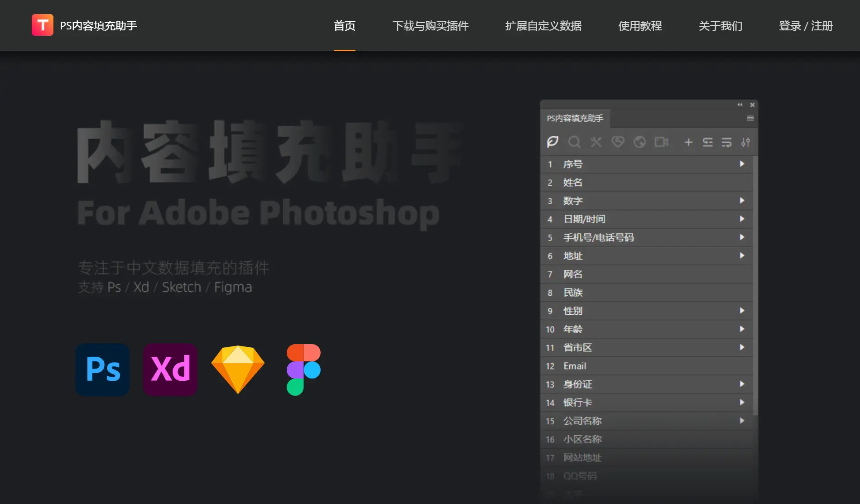Image resolution: width=860 pixels, height=504 pixels.
Task: Click the PS内容填充助手 site title link
Action: click(x=99, y=26)
